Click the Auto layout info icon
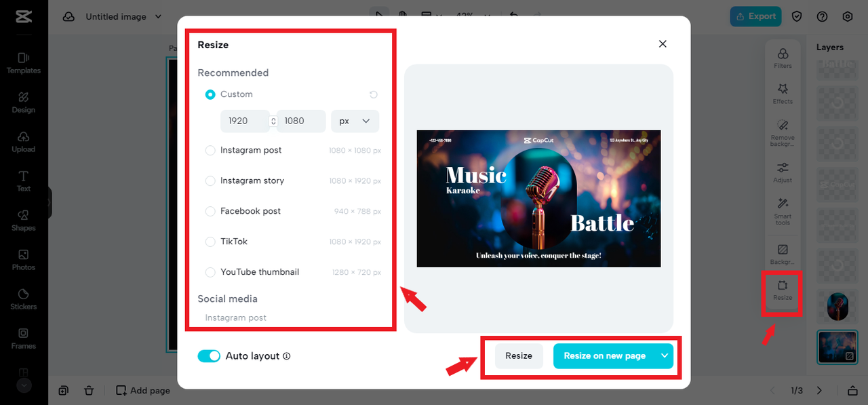Viewport: 868px width, 405px height. tap(287, 356)
